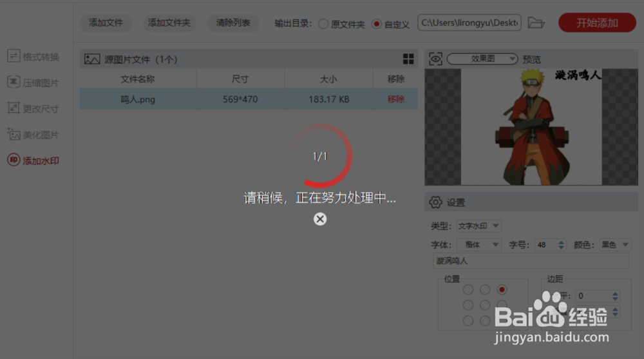
Task: Click the 文件名称 column header
Action: pos(138,79)
